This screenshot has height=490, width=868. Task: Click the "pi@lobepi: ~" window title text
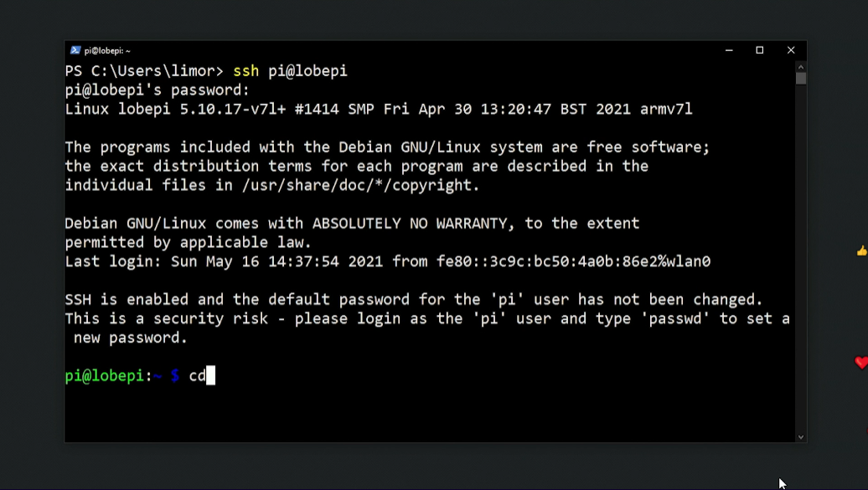tap(107, 51)
